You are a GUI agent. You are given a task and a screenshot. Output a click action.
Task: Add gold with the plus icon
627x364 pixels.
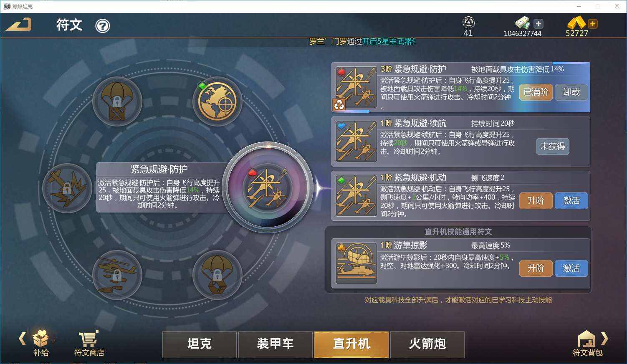(x=592, y=24)
